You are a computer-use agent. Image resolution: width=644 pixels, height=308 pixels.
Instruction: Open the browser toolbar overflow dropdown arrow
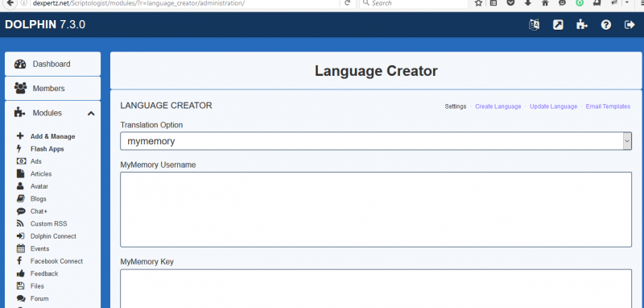tap(627, 3)
